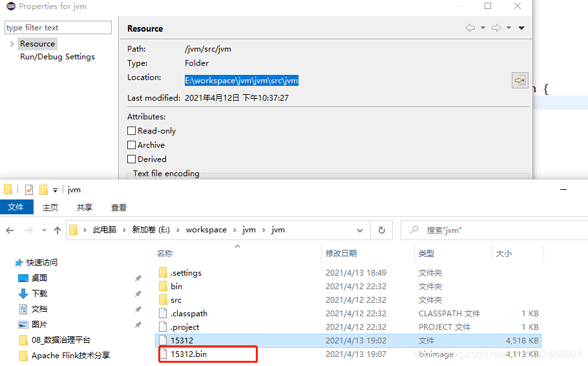Click the Properties checkmark quick access icon
This screenshot has width=588, height=366.
pyautogui.click(x=29, y=190)
